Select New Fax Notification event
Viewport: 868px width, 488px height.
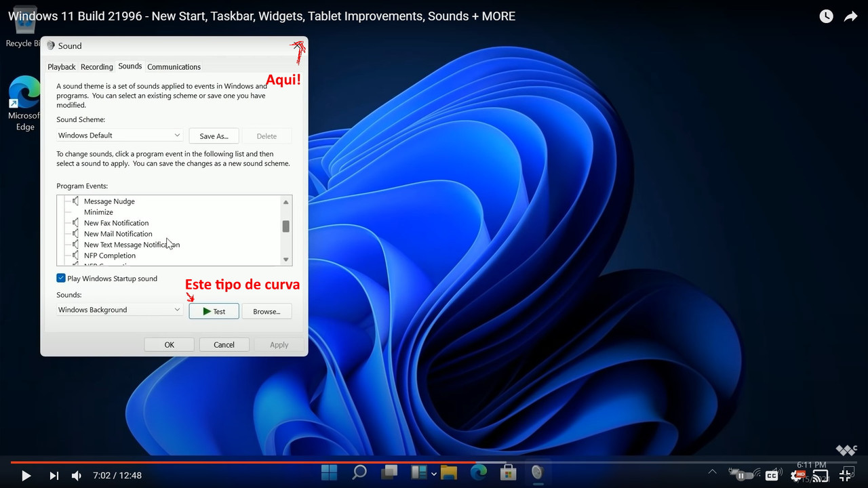point(116,223)
